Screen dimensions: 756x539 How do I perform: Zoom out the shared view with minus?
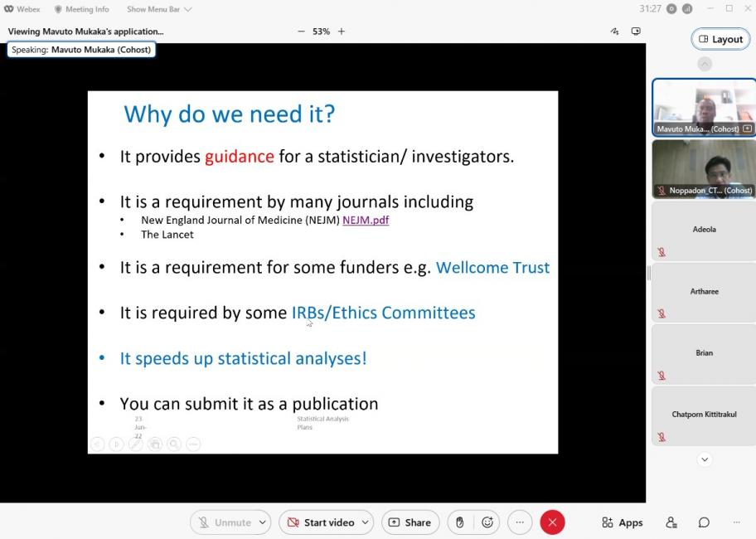click(x=302, y=32)
